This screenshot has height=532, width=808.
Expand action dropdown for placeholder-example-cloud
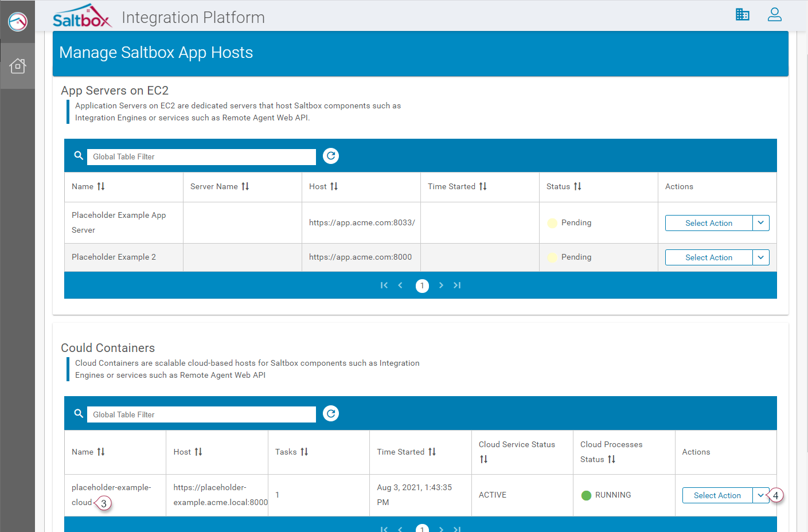pos(761,495)
